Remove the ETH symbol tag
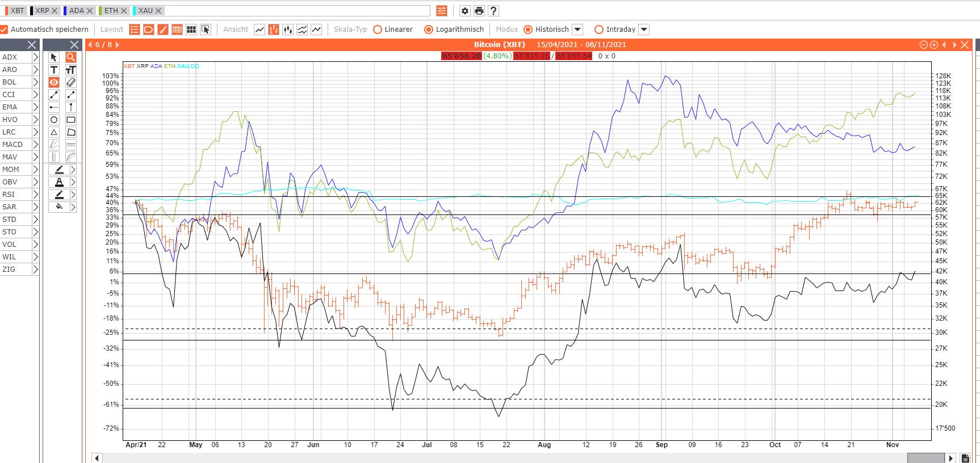 pos(124,11)
